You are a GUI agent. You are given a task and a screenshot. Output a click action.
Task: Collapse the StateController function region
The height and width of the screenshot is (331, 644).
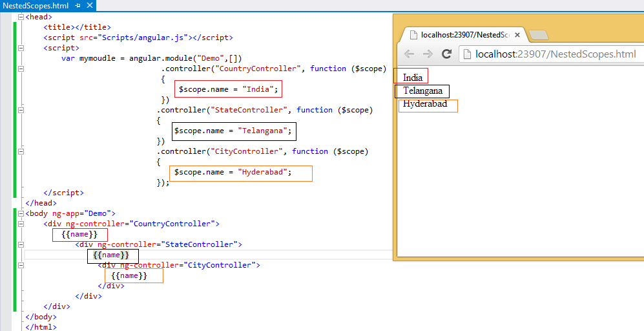[x=21, y=110]
